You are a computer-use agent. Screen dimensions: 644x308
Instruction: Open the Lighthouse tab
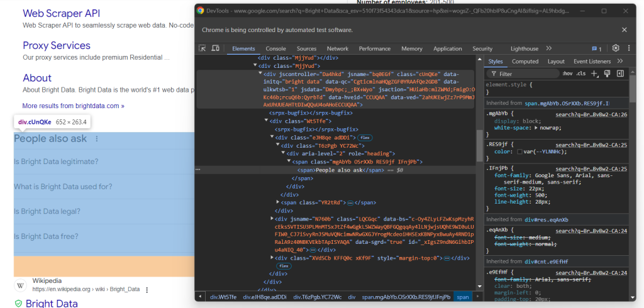click(x=524, y=48)
